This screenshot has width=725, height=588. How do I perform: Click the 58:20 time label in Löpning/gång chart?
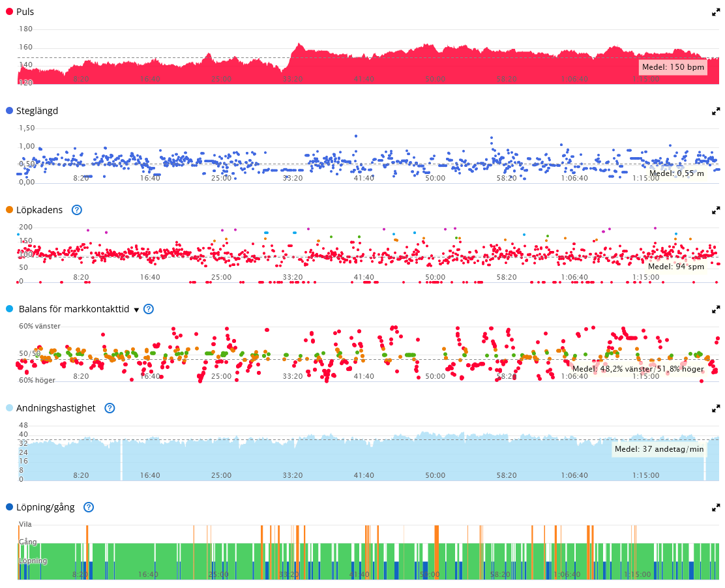coord(500,574)
